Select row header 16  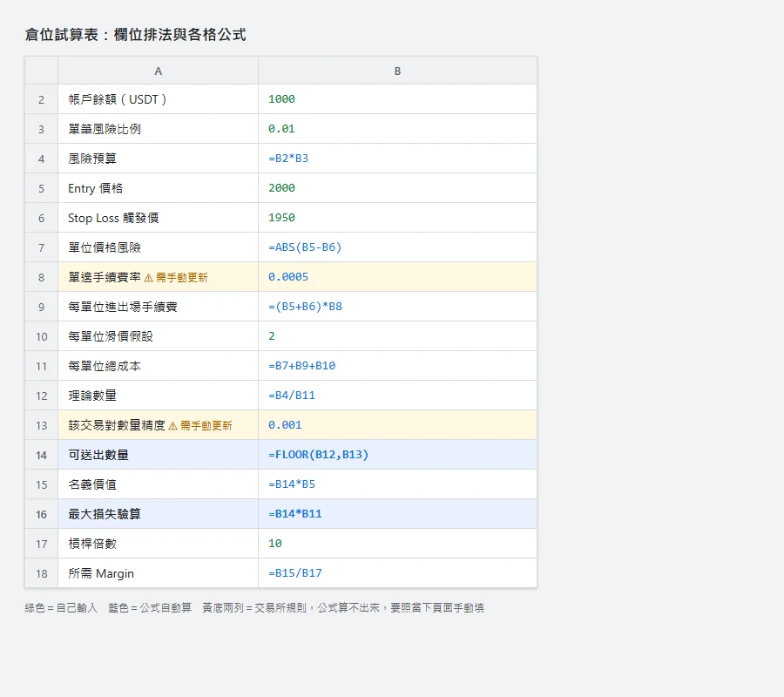coord(42,514)
